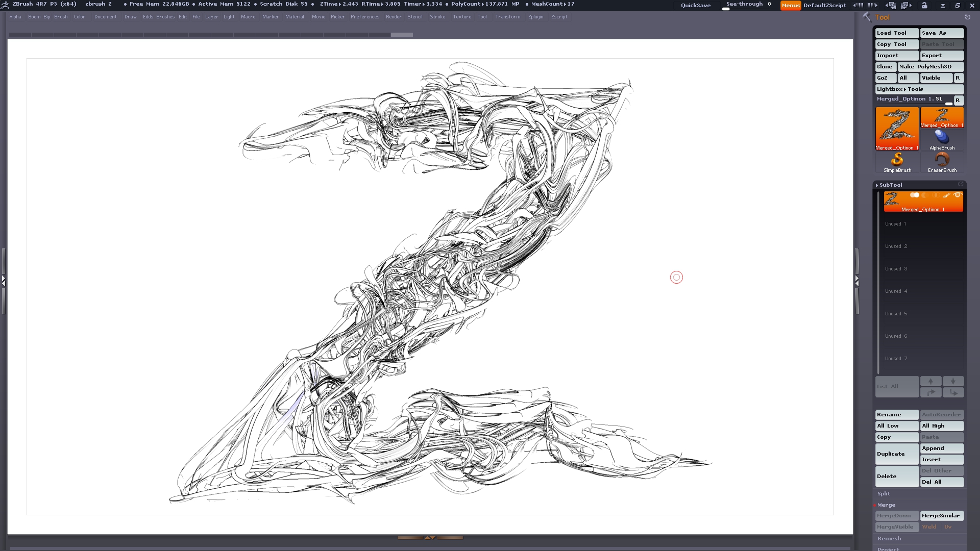Viewport: 980px width, 551px height.
Task: Click the padlock icon in title bar
Action: pyautogui.click(x=924, y=5)
